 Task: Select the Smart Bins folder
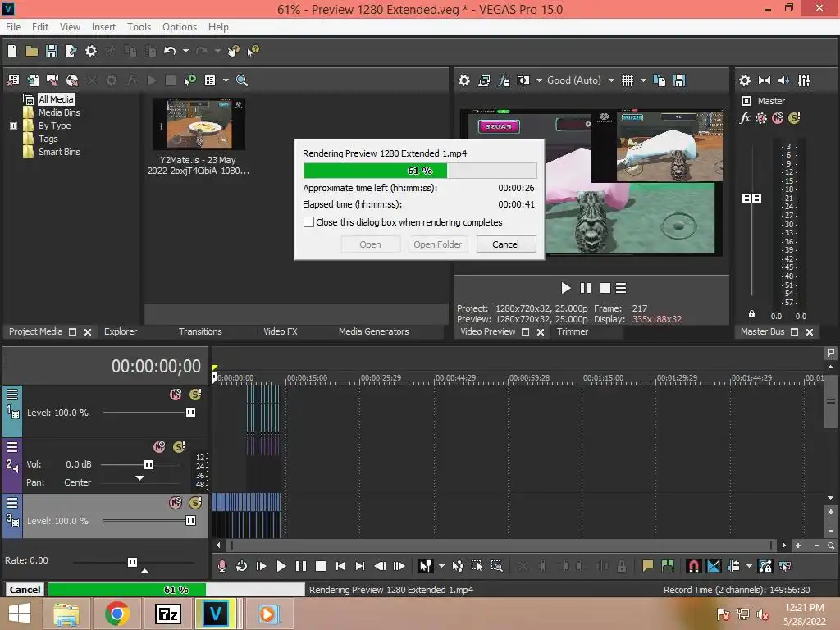(x=59, y=152)
